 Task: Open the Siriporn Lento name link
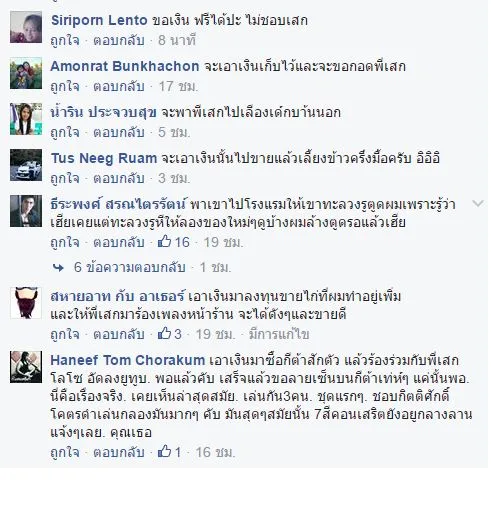coord(99,20)
